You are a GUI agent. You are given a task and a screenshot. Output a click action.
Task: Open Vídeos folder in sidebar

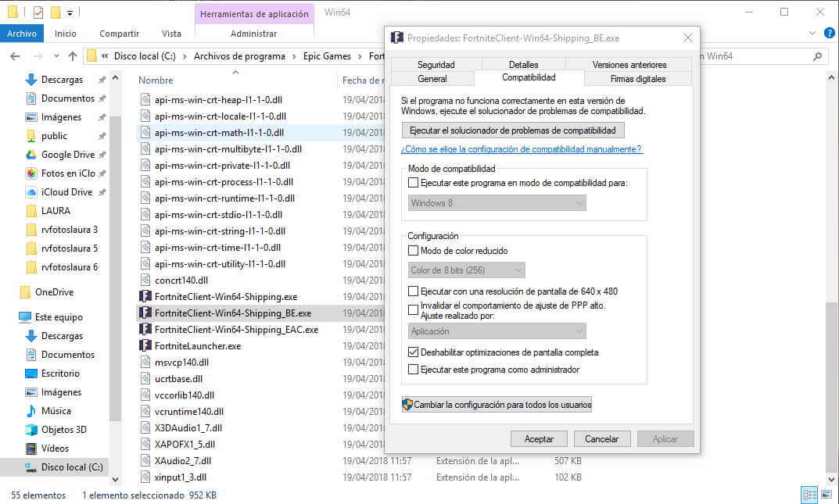55,449
